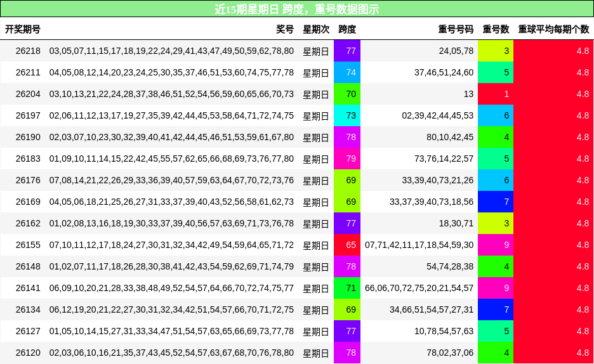The width and height of the screenshot is (594, 364).
Task: Select issue number 26190
Action: pyautogui.click(x=28, y=138)
